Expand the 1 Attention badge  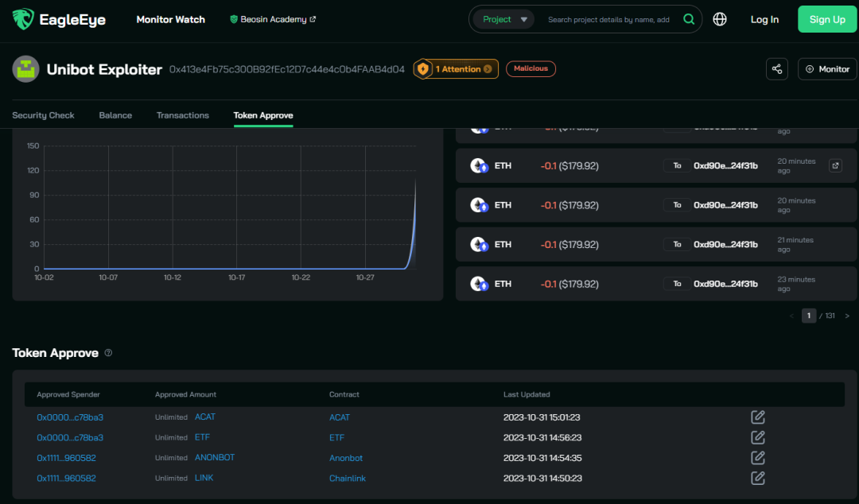pyautogui.click(x=456, y=69)
